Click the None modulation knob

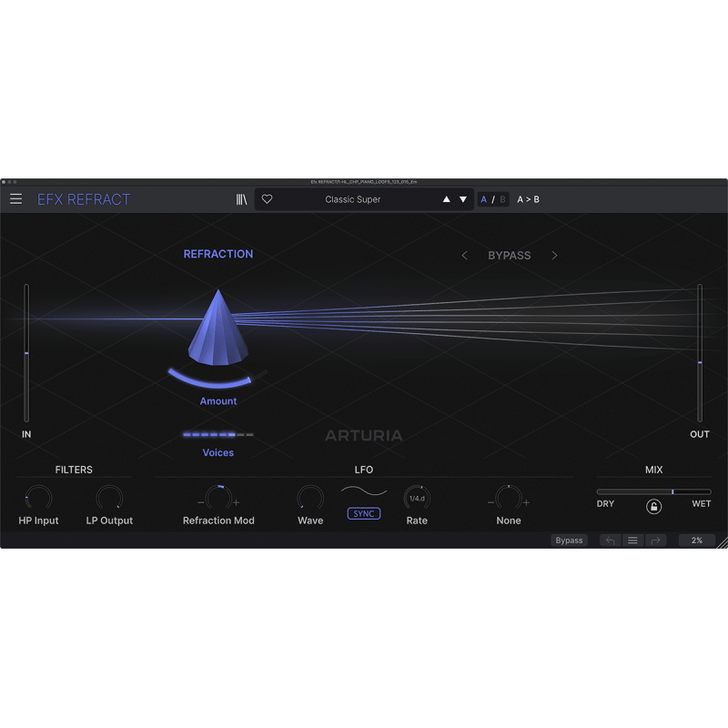[x=509, y=498]
